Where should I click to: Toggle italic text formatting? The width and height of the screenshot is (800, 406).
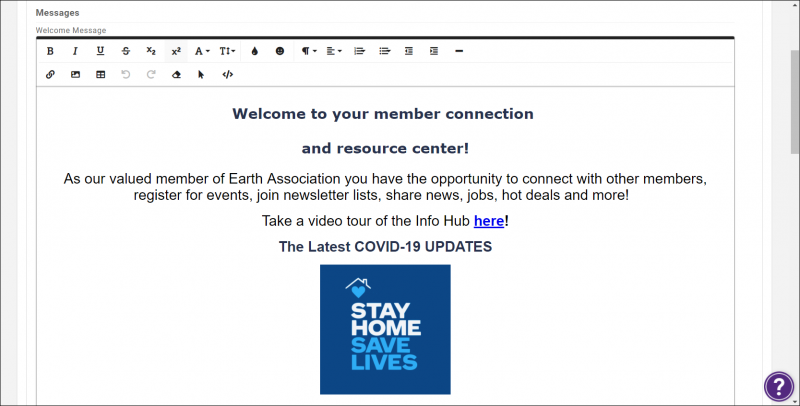74,51
